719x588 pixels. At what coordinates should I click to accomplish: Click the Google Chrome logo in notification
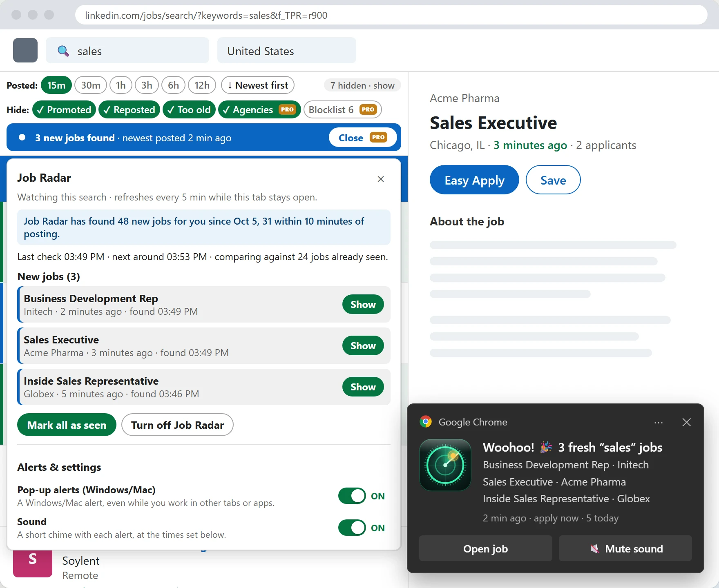426,422
